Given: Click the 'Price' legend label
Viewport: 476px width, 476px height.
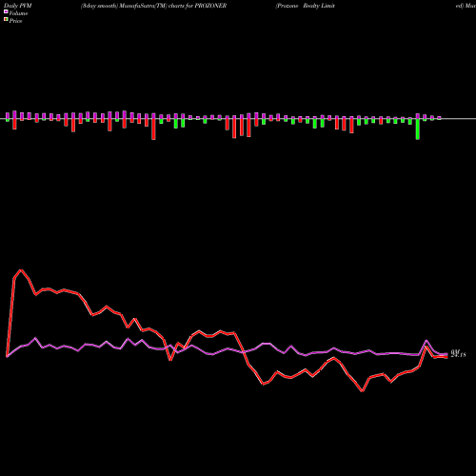Looking at the screenshot, I should (x=15, y=21).
